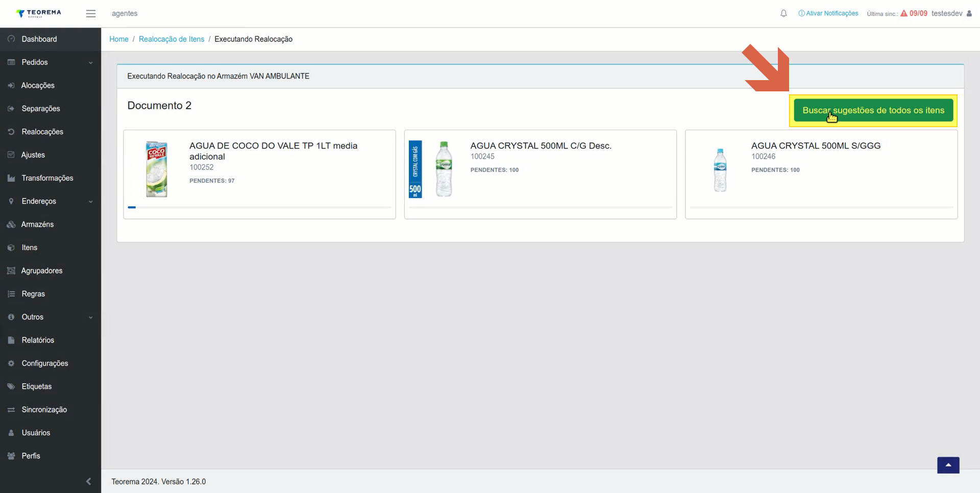
Task: Select AGUA DE COCO DO VALE item title
Action: tap(274, 151)
